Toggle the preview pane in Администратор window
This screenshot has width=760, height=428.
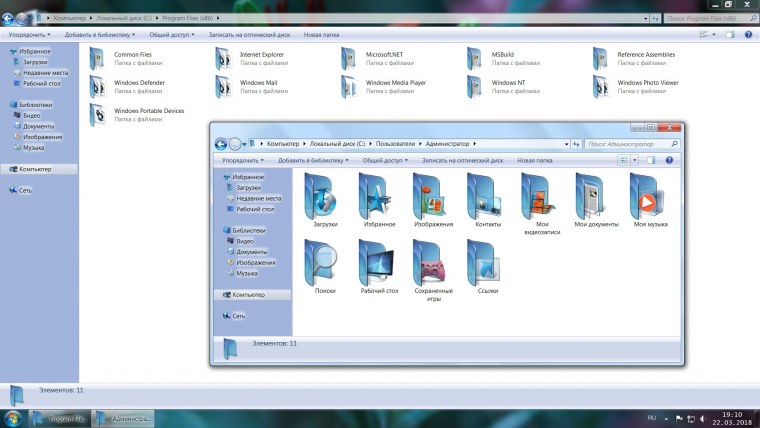(x=652, y=160)
